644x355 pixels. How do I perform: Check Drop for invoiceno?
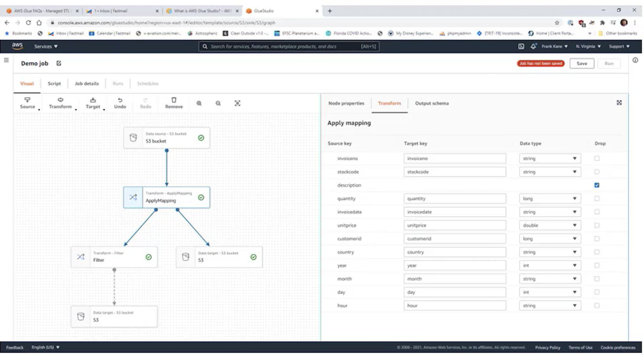pos(597,158)
